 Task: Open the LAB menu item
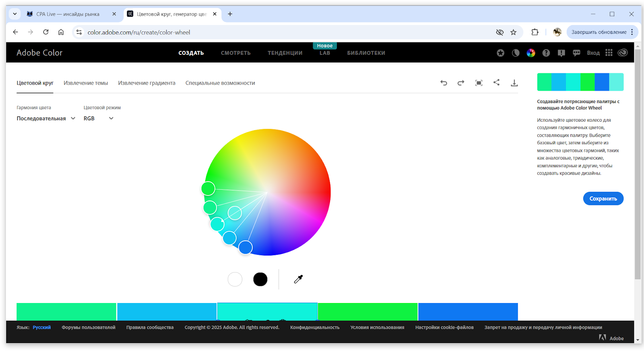click(325, 53)
